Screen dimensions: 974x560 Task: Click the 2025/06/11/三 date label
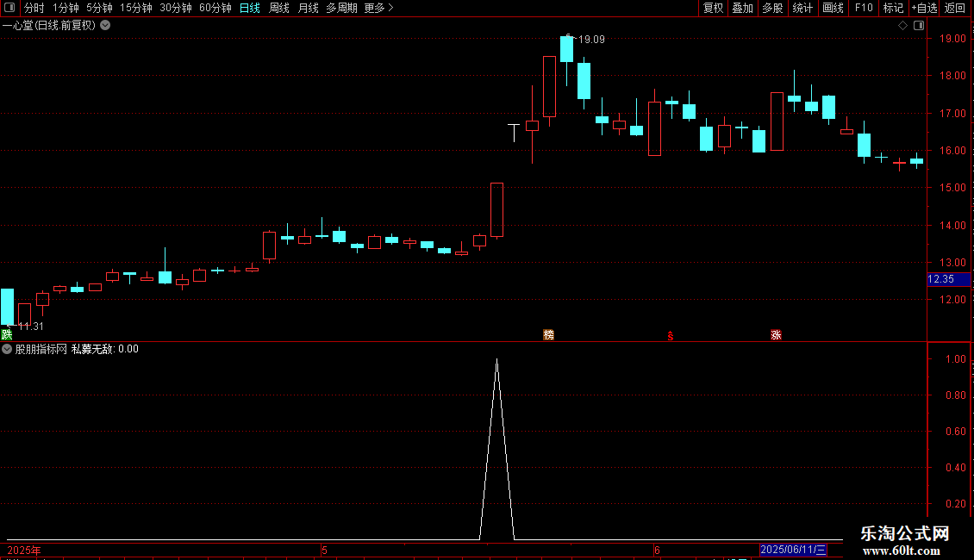[793, 550]
